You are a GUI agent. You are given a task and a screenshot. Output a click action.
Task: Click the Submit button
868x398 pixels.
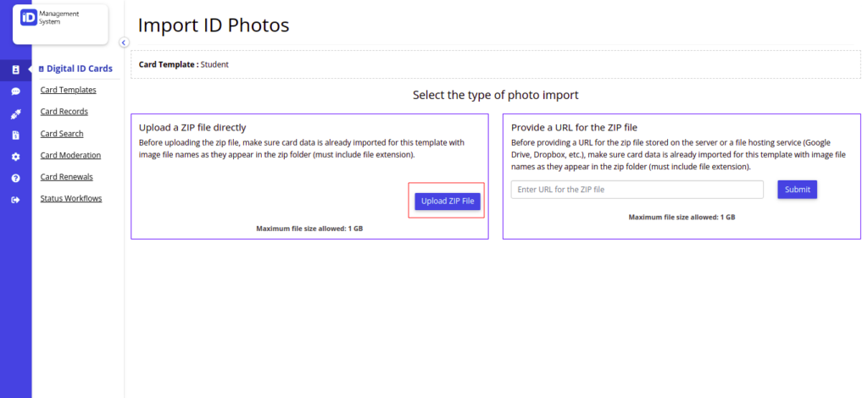(797, 190)
